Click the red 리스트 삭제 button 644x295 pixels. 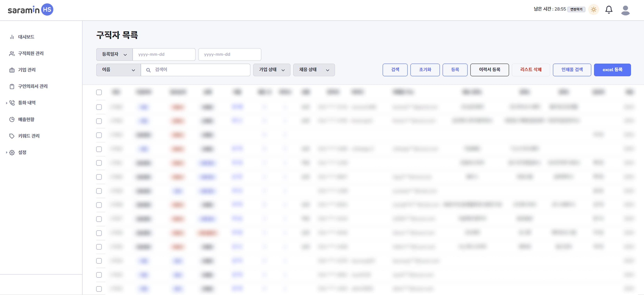pyautogui.click(x=531, y=70)
